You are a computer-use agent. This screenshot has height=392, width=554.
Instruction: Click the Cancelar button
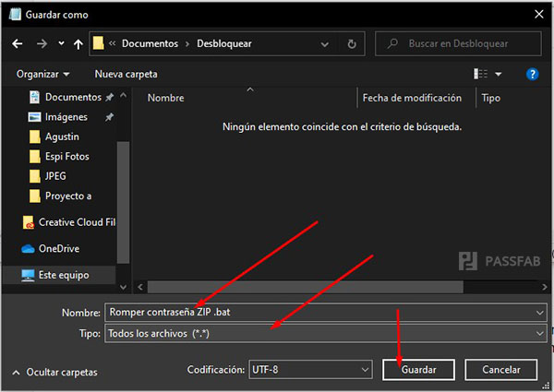[x=501, y=370]
